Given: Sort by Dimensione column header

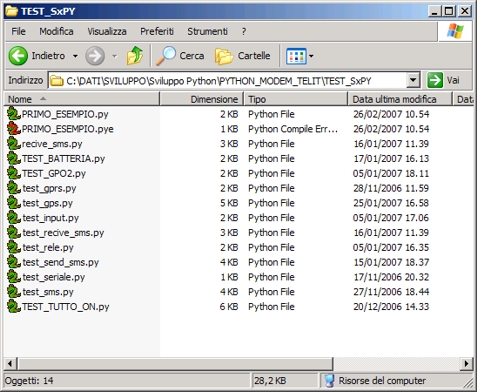Looking at the screenshot, I should (x=202, y=99).
